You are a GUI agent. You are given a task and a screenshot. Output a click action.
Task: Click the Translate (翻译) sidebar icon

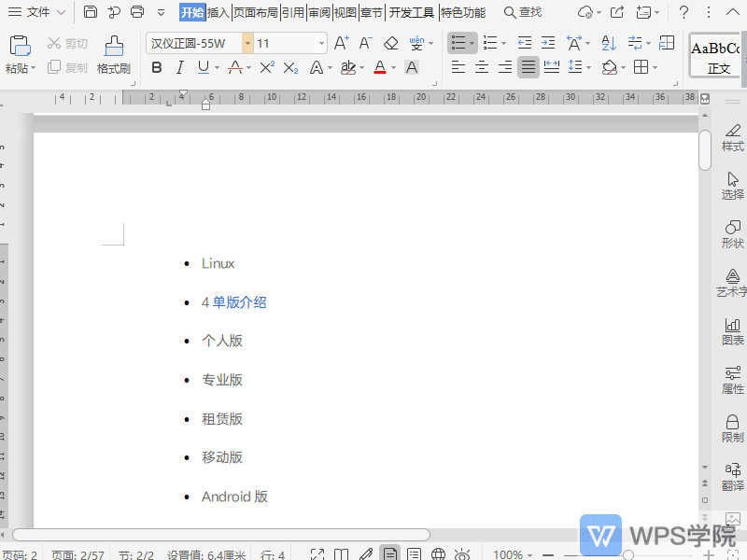[732, 474]
